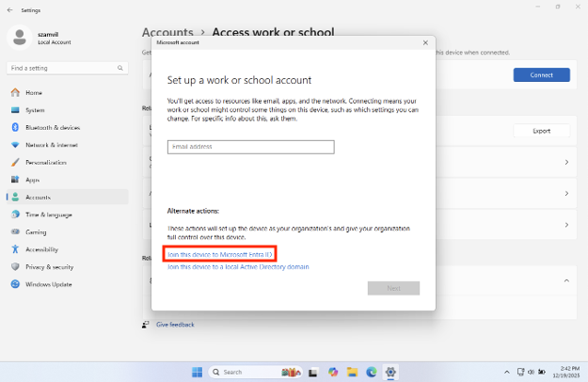Screen dimensions: 588x382
Task: Click the Find a setting search box
Action: 68,69
